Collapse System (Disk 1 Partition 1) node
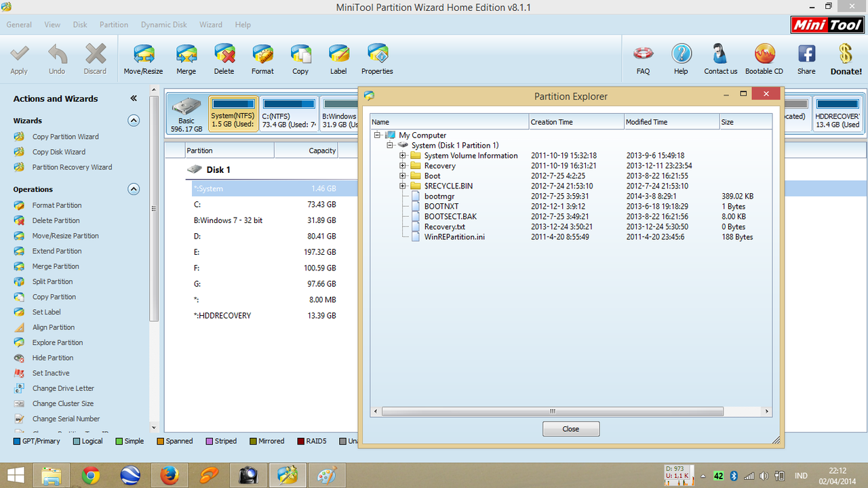This screenshot has height=488, width=868. click(390, 145)
